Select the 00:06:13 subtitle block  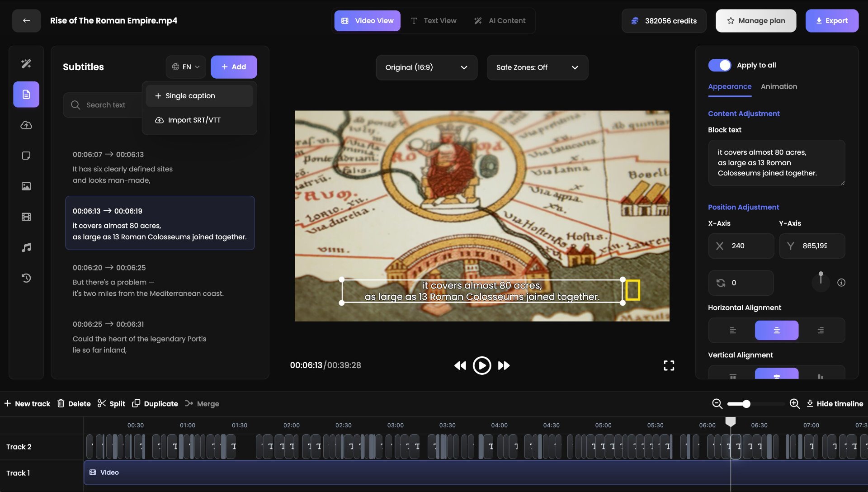160,223
